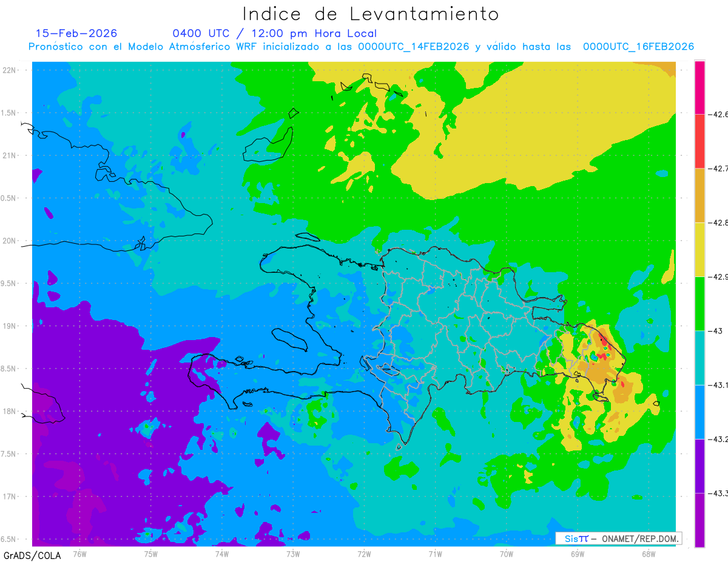Click the '21N' latitude label
The image size is (728, 562).
10,156
